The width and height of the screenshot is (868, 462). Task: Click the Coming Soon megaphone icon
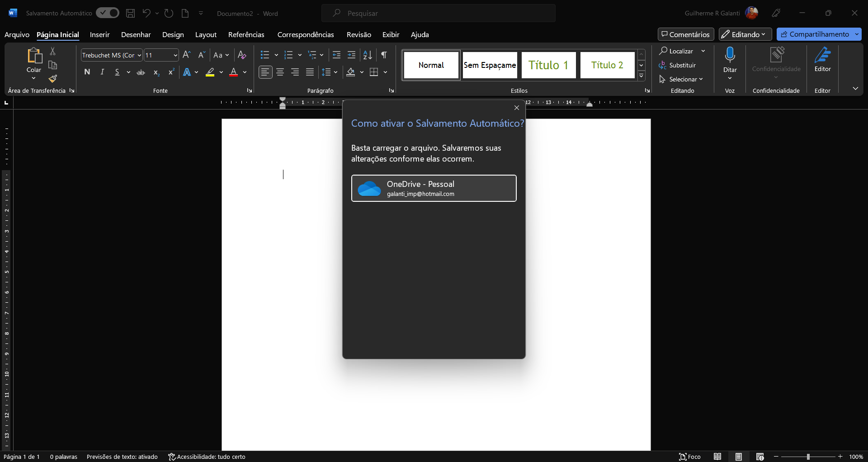coord(776,13)
